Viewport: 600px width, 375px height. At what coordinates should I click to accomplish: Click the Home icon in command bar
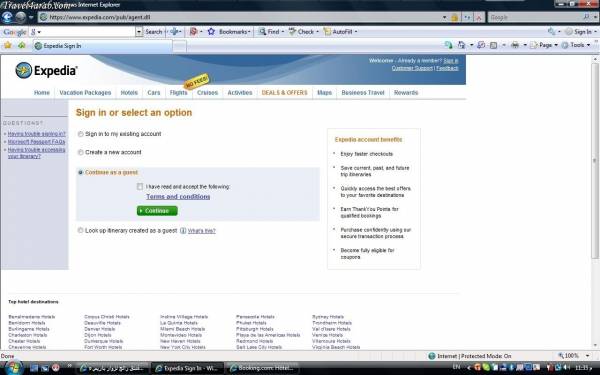461,45
